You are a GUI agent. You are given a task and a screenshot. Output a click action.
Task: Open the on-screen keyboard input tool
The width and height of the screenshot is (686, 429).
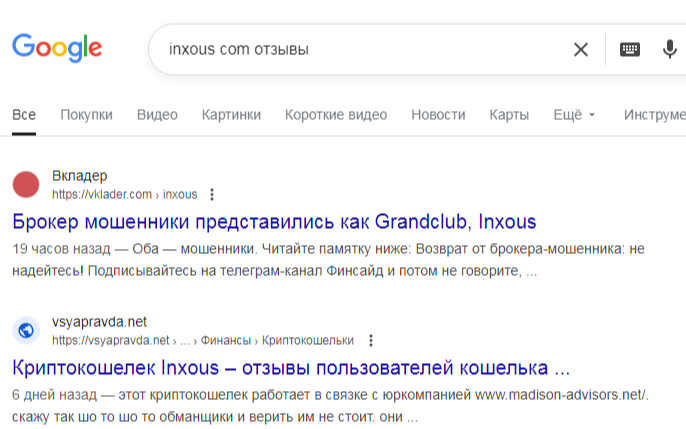[629, 49]
